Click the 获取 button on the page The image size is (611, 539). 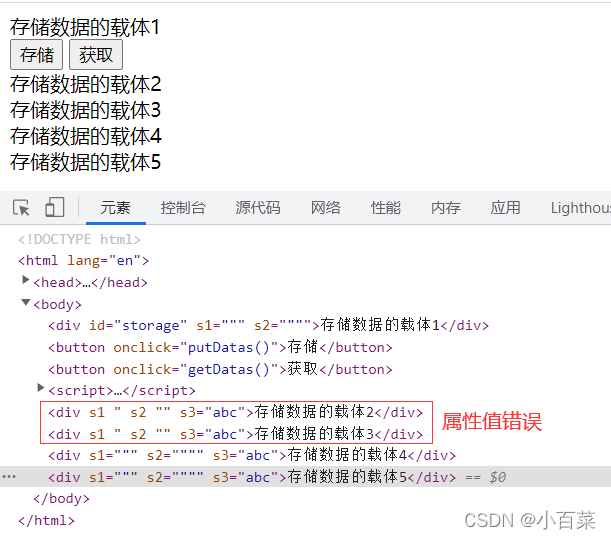(x=96, y=55)
